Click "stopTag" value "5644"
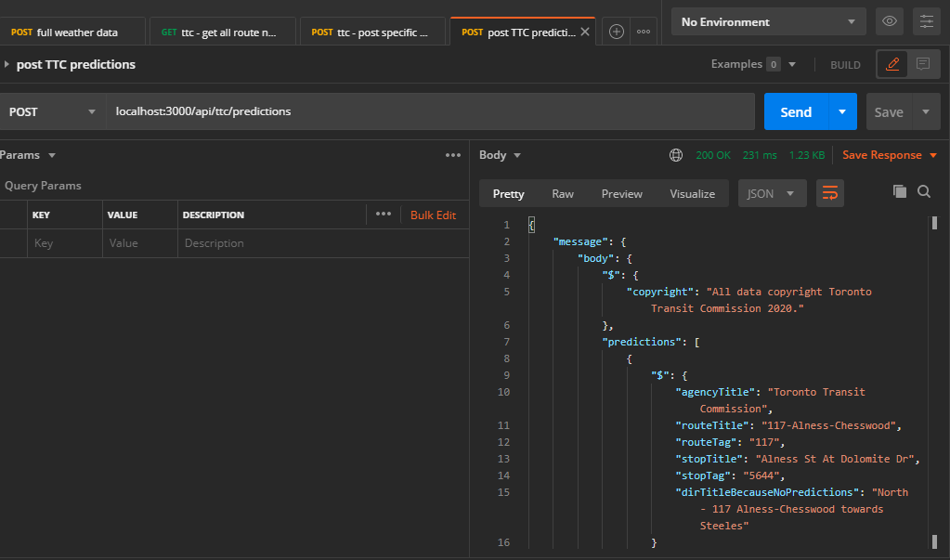Screen dimensions: 950x560 (761, 475)
